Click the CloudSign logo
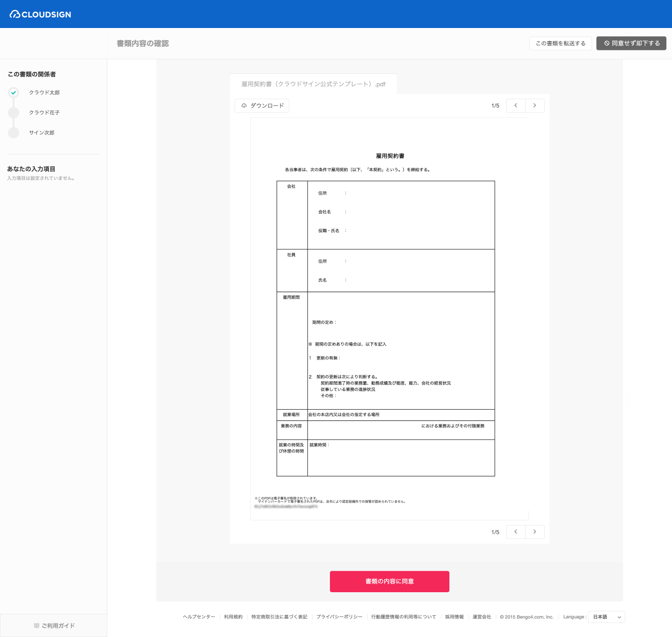672x637 pixels. pos(40,14)
